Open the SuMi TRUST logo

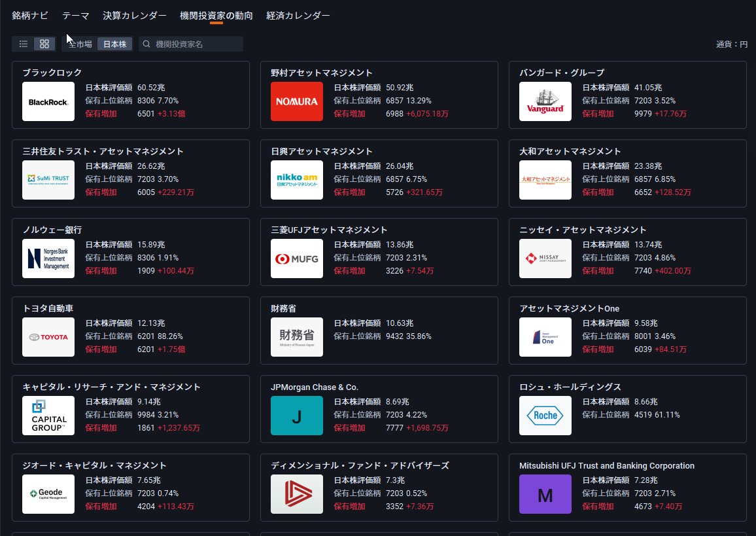coord(48,180)
